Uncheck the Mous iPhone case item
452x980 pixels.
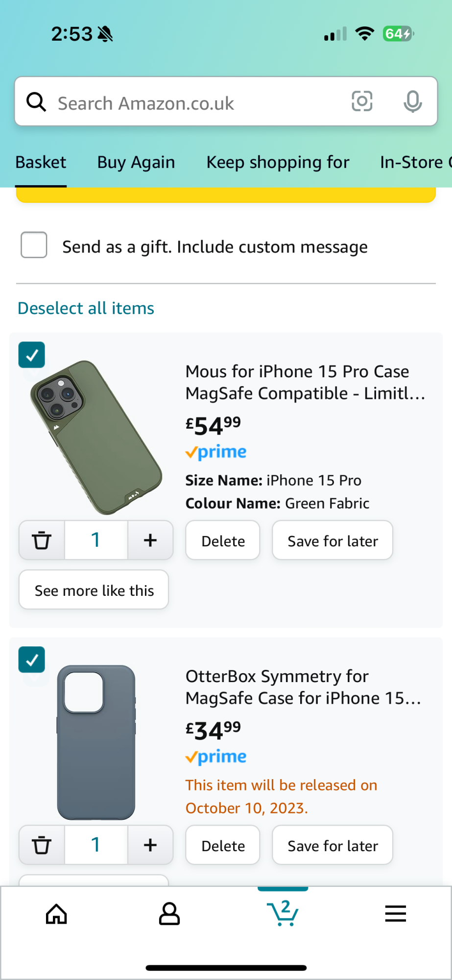click(32, 355)
